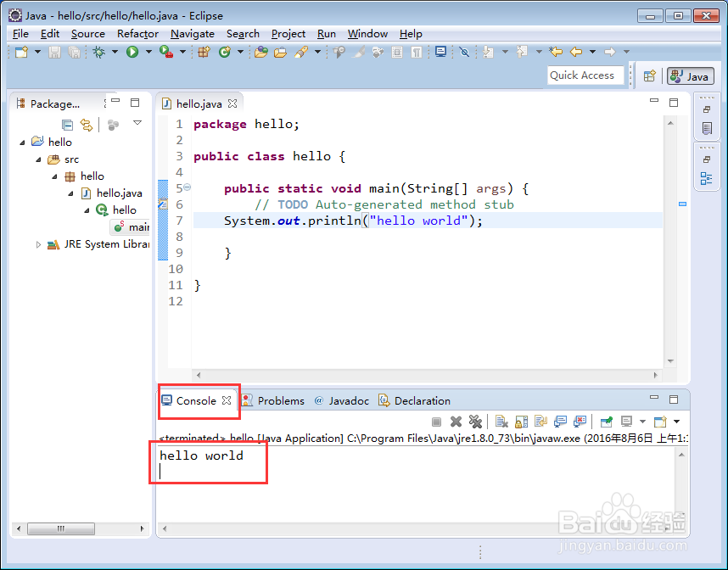This screenshot has width=728, height=570.
Task: Open the Run configurations dropdown arrow
Action: click(148, 52)
